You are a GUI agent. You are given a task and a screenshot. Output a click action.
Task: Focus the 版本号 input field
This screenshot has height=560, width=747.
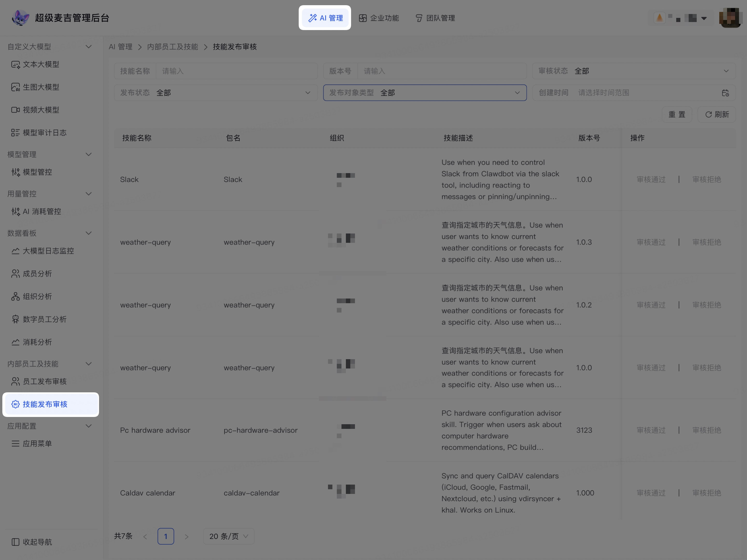[x=442, y=71]
